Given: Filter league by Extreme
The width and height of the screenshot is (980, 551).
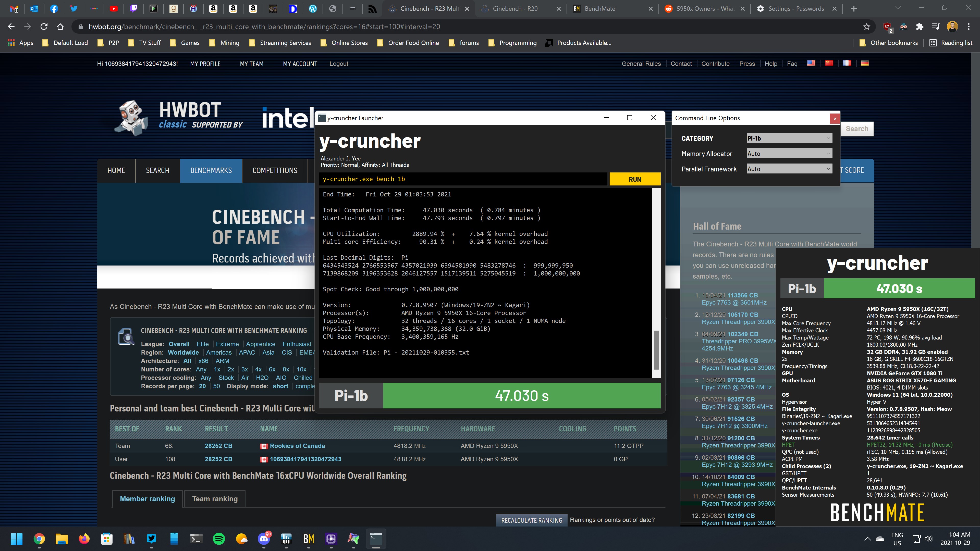Looking at the screenshot, I should 227,344.
